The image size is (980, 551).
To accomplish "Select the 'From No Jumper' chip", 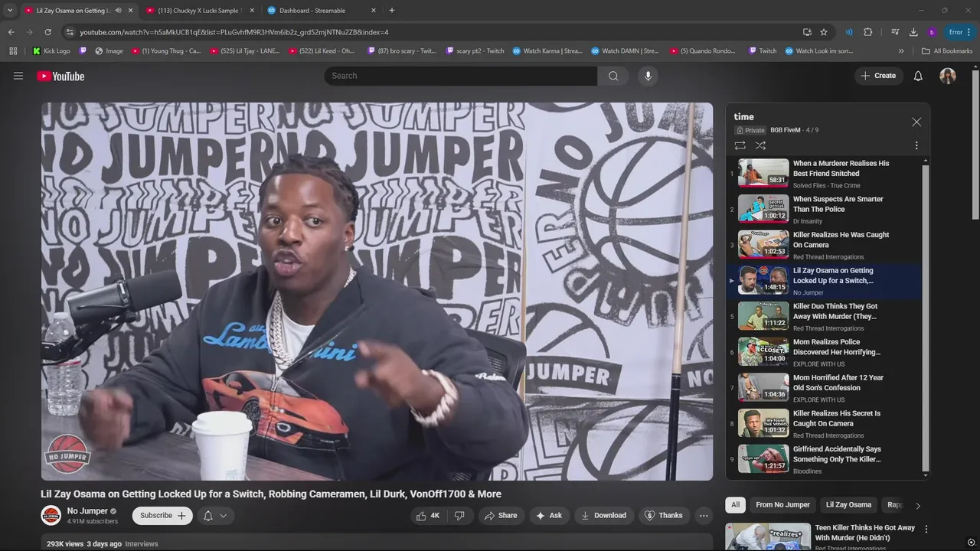I will click(x=782, y=505).
